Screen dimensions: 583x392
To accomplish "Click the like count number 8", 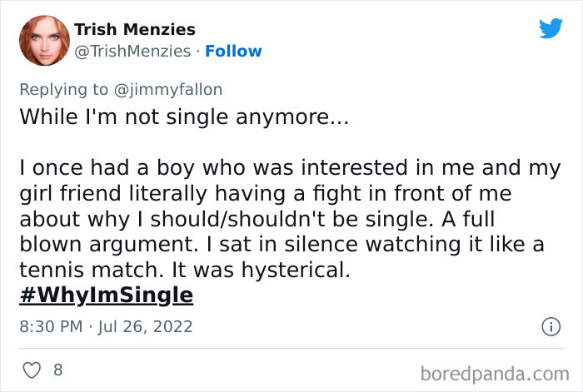I will click(x=58, y=369).
